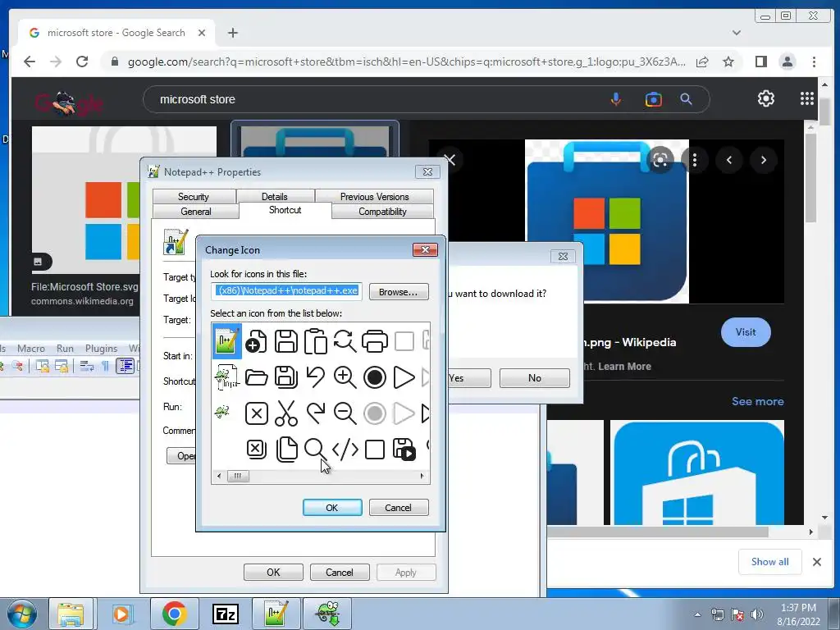The image size is (840, 630).
Task: Open the See more link
Action: 757,401
